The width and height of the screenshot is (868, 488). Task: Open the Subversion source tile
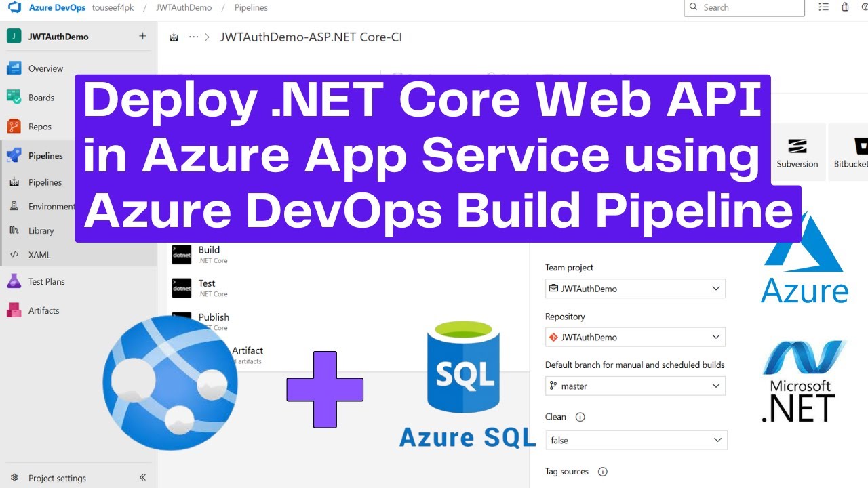[797, 151]
